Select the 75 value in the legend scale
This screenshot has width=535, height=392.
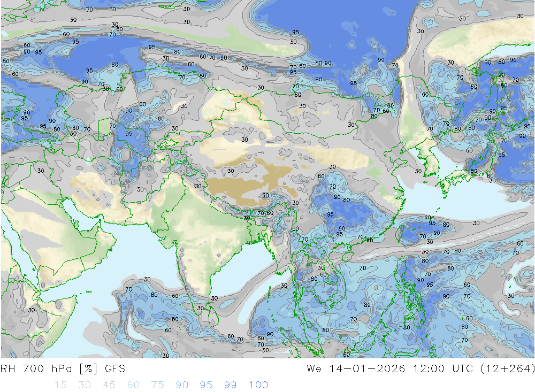click(x=158, y=385)
